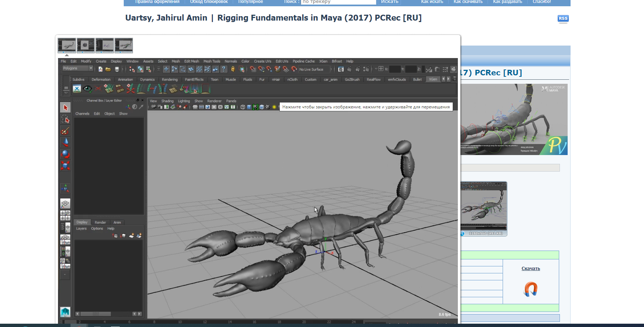Screen dimensions: 644x327
Task: Open the Как скачивать link
Action: tap(468, 2)
